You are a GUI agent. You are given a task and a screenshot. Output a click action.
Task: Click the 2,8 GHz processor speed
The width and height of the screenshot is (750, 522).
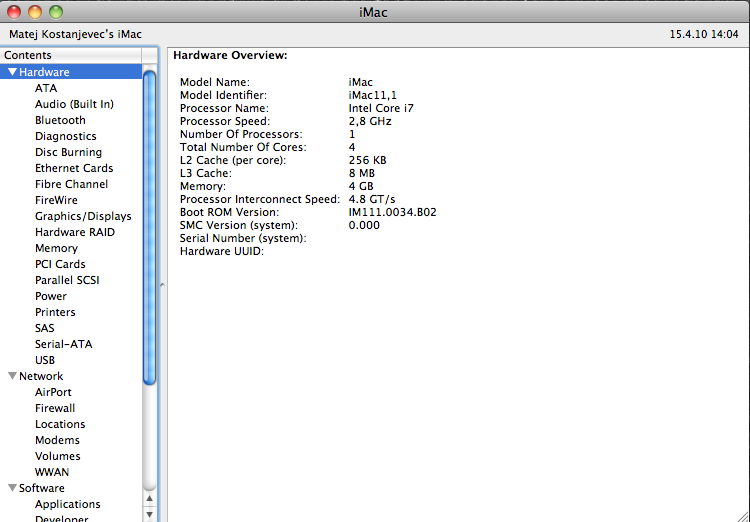(x=370, y=121)
